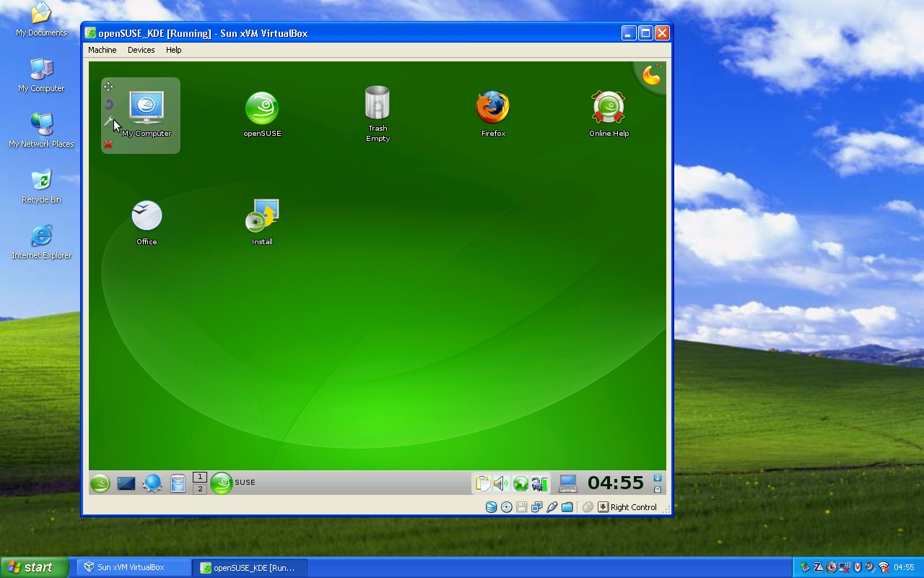
Task: Switch to virtual desktop 2 in the pager
Action: [200, 488]
